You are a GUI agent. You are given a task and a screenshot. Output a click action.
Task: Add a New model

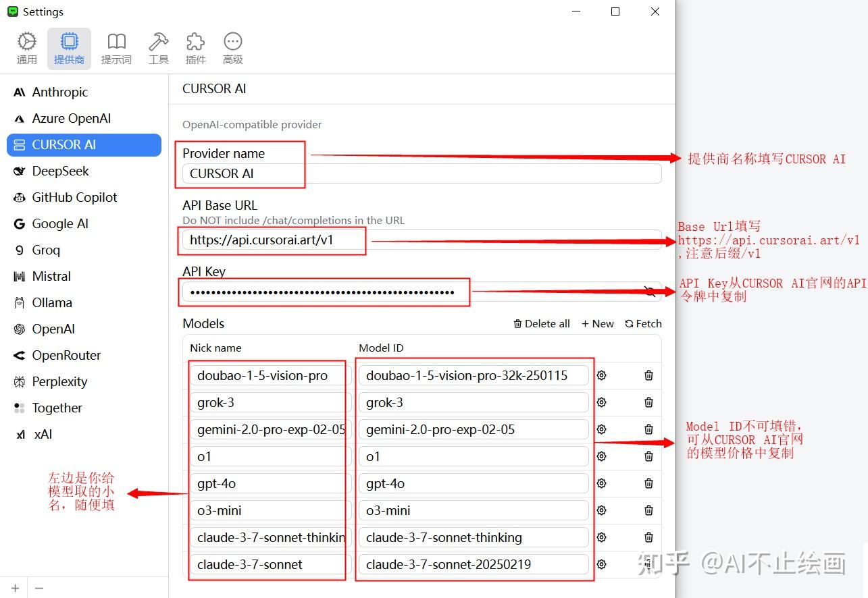598,324
